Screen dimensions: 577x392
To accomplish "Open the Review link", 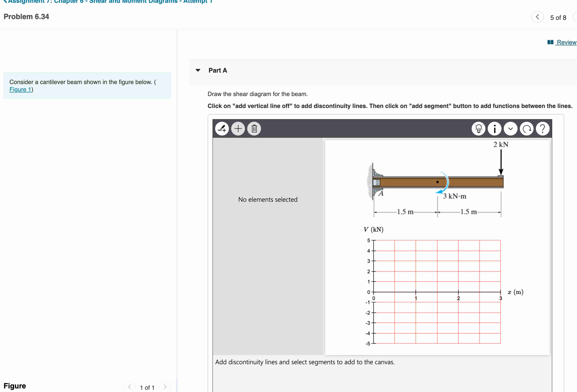I will (566, 42).
